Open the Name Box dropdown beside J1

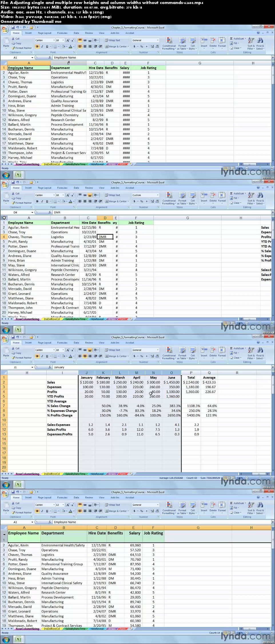(x=32, y=367)
